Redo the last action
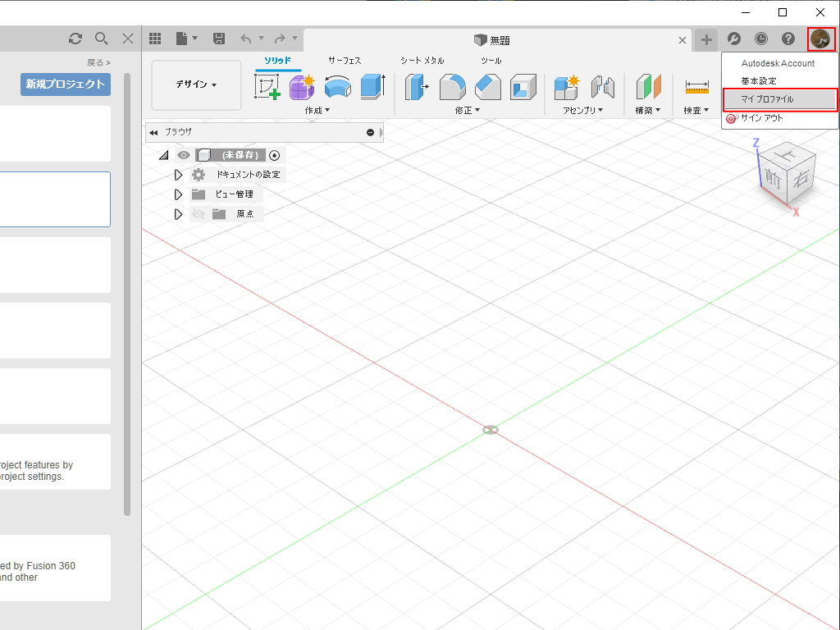 pyautogui.click(x=280, y=39)
